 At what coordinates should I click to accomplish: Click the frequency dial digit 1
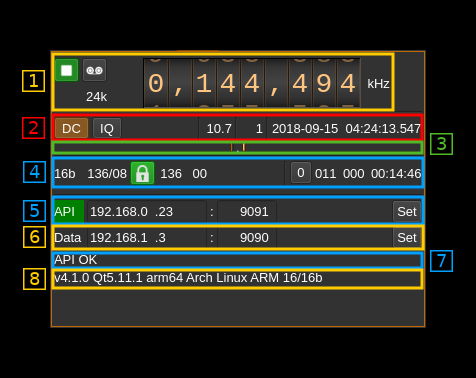pos(204,83)
